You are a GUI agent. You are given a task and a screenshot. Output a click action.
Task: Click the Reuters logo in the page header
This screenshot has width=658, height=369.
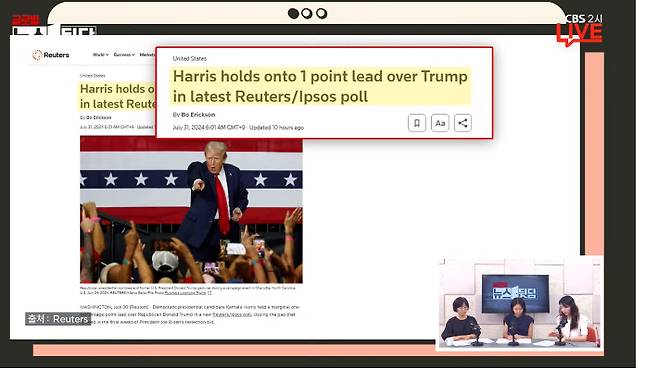[x=51, y=55]
